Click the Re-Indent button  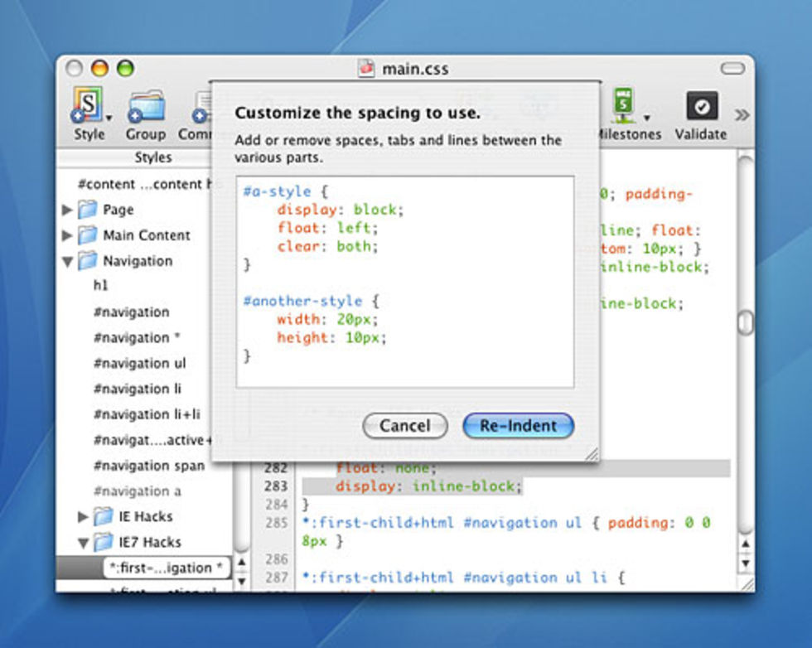(x=518, y=426)
